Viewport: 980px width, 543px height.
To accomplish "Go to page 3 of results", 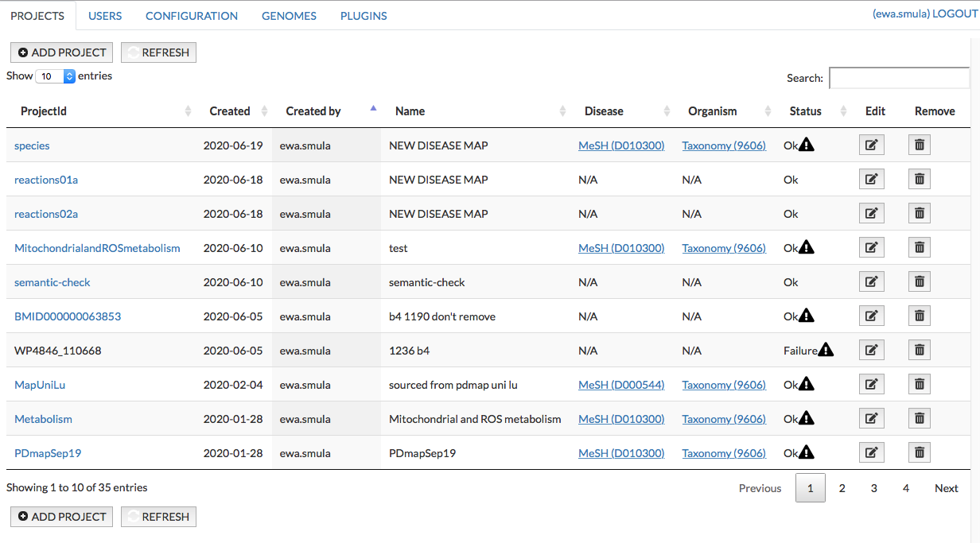I will click(x=873, y=488).
